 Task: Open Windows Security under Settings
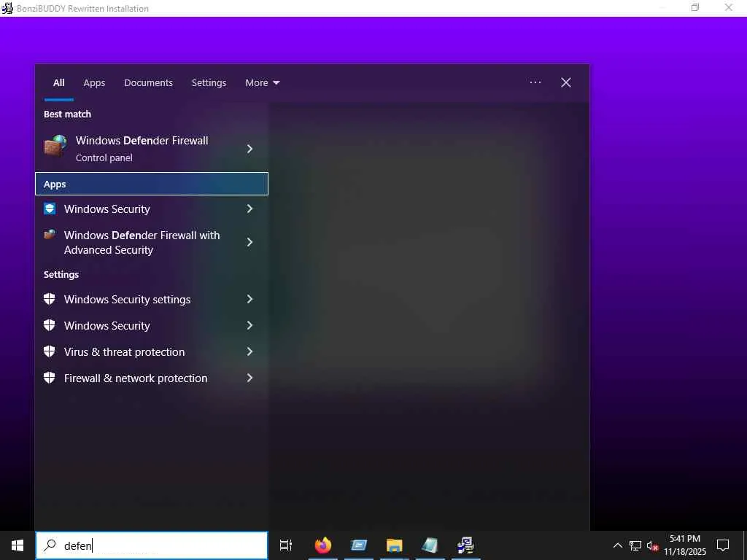[152, 325]
